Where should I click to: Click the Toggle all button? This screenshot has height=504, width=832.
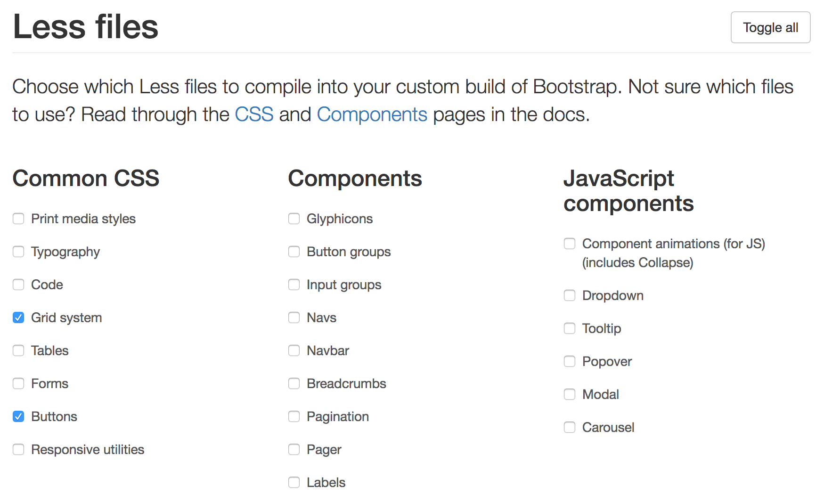coord(770,27)
